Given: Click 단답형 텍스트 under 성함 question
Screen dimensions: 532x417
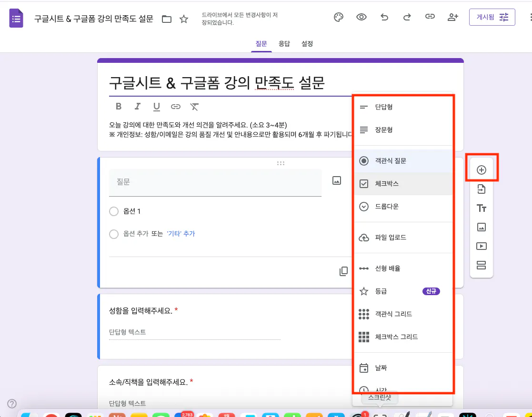Looking at the screenshot, I should [127, 332].
